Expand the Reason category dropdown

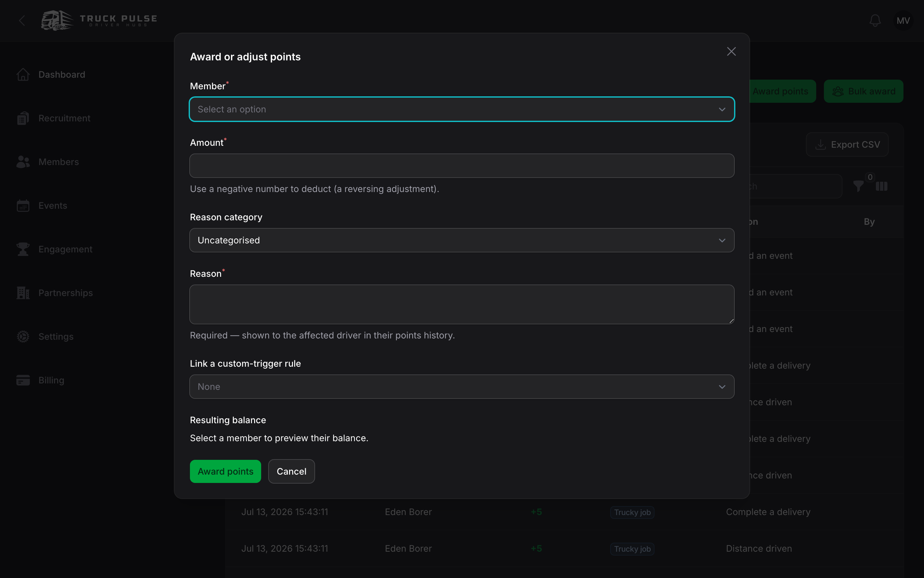pyautogui.click(x=462, y=240)
